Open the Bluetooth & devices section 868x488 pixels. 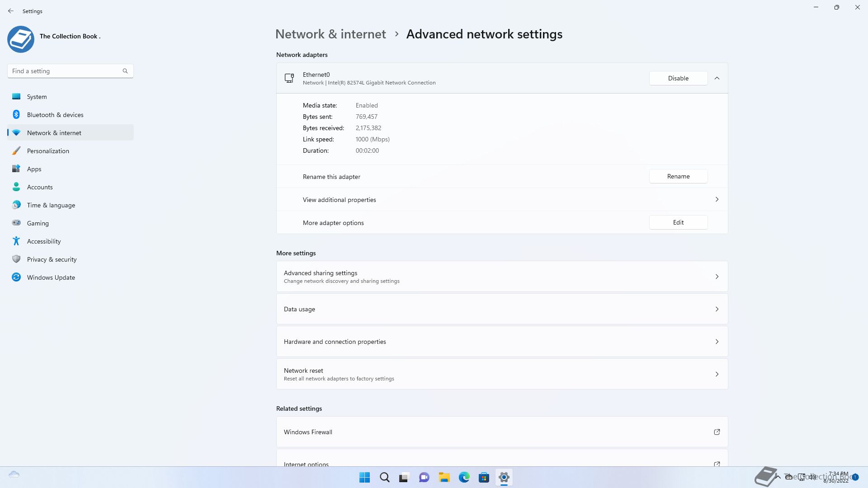(55, 115)
